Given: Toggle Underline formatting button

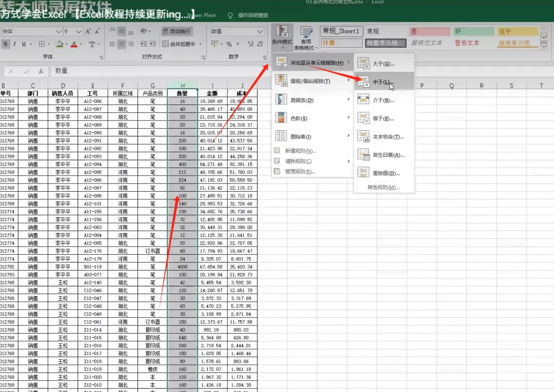Looking at the screenshot, I should pos(24,44).
